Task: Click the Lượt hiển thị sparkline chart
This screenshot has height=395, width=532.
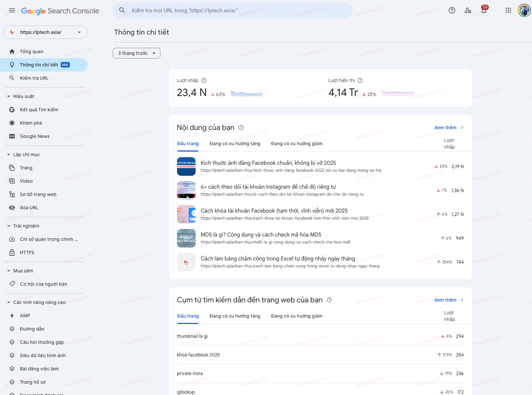Action: (x=398, y=93)
